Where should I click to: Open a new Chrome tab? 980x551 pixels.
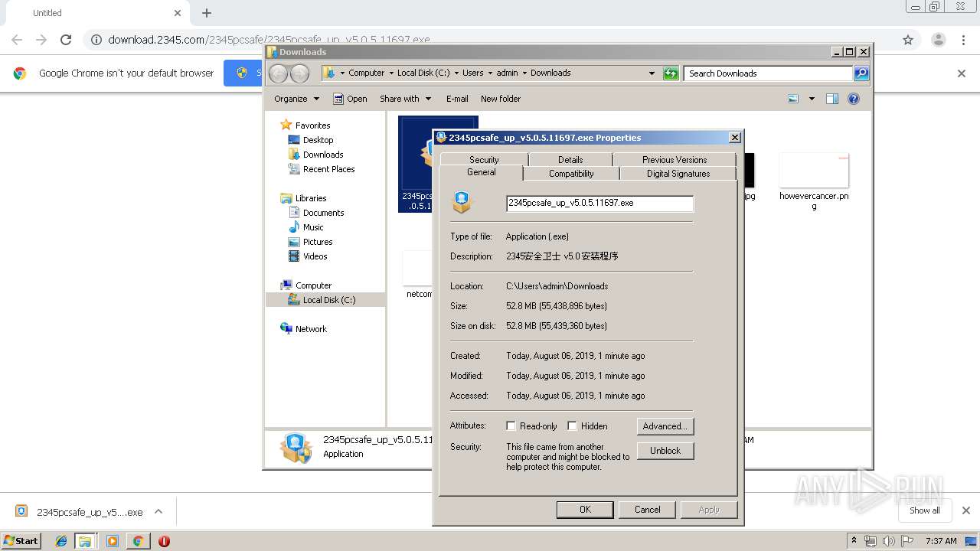pyautogui.click(x=207, y=13)
